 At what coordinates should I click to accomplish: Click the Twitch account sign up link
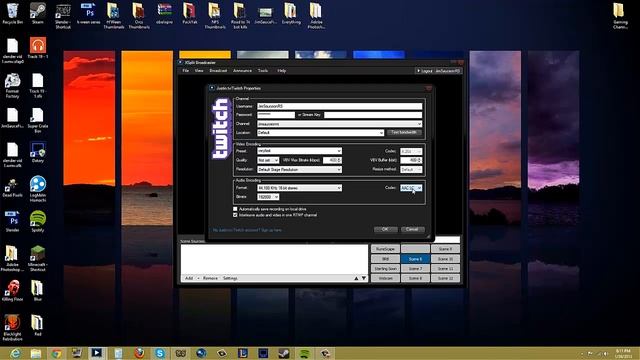pos(247,230)
